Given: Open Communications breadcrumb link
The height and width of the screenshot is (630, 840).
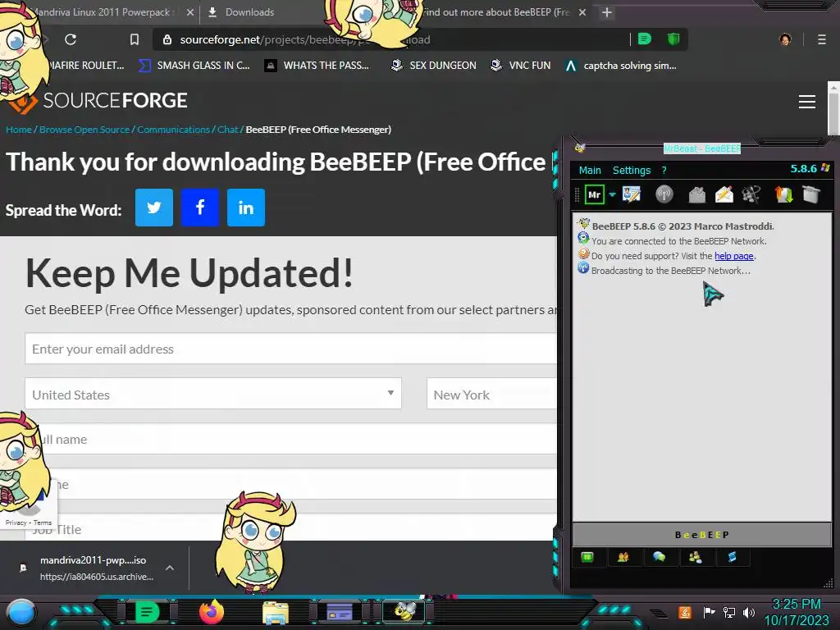Looking at the screenshot, I should 174,130.
